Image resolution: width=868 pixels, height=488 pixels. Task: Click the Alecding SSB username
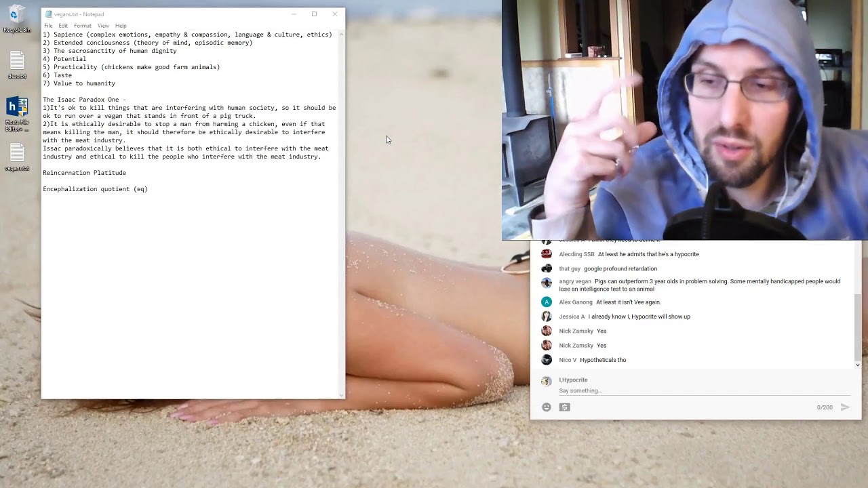click(x=576, y=254)
